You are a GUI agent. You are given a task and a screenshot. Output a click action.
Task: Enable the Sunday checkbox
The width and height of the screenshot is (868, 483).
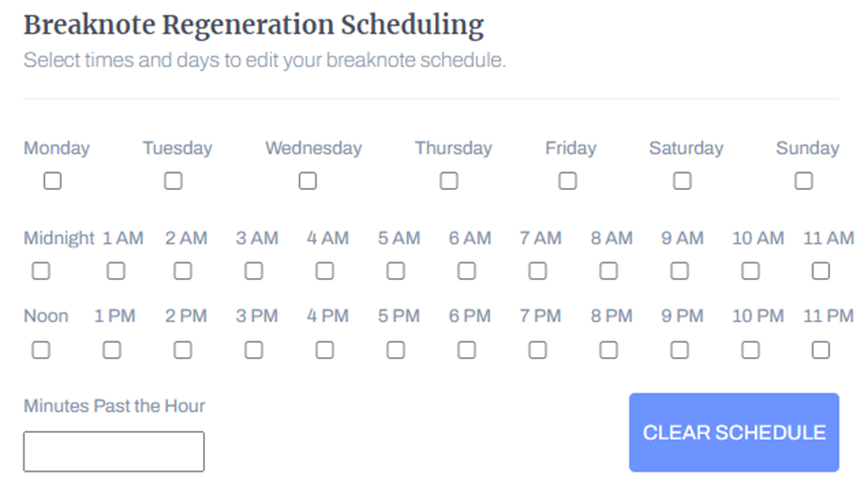click(x=804, y=181)
